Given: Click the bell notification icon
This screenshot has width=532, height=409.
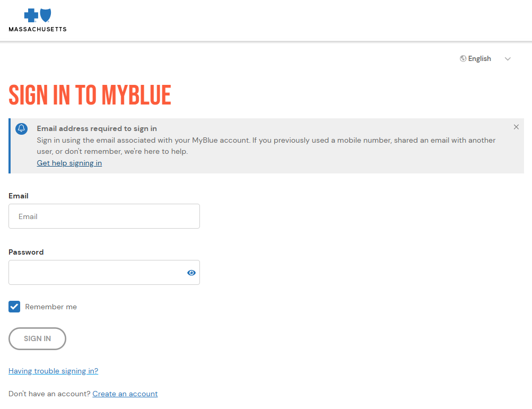Looking at the screenshot, I should pos(21,128).
